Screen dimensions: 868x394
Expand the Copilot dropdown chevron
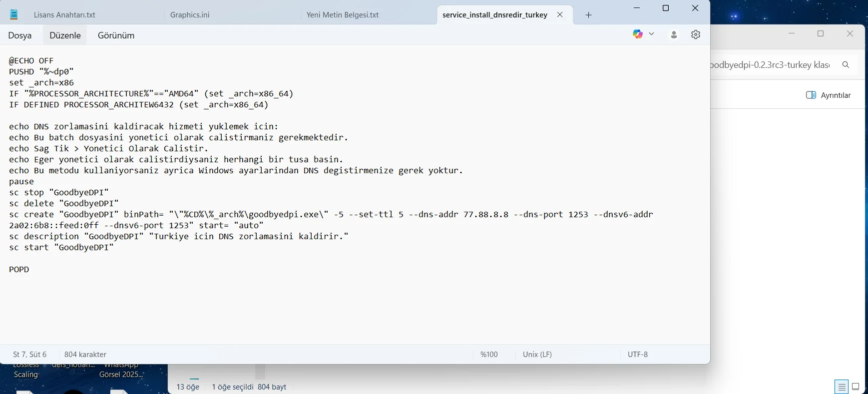[651, 34]
